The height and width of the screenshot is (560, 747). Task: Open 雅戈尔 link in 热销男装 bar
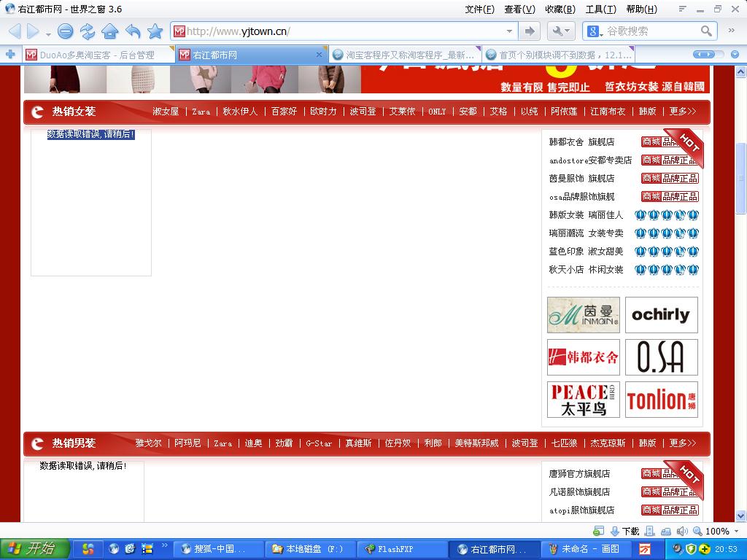149,443
